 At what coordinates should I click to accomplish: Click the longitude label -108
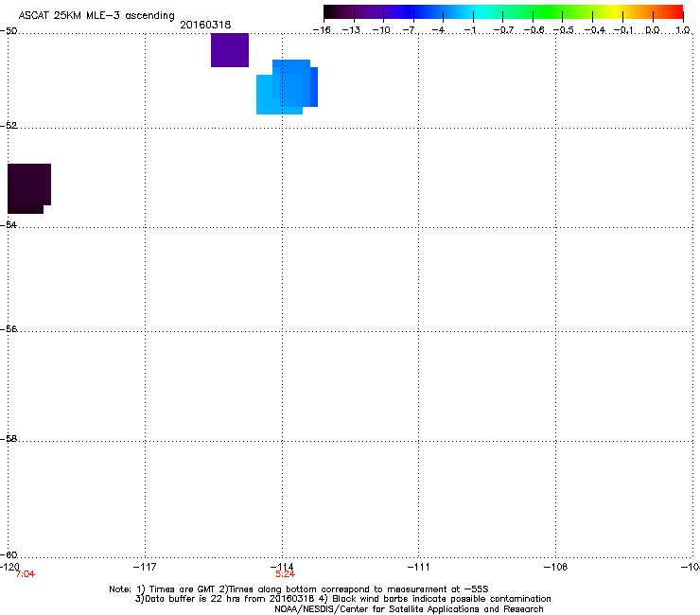(x=555, y=567)
